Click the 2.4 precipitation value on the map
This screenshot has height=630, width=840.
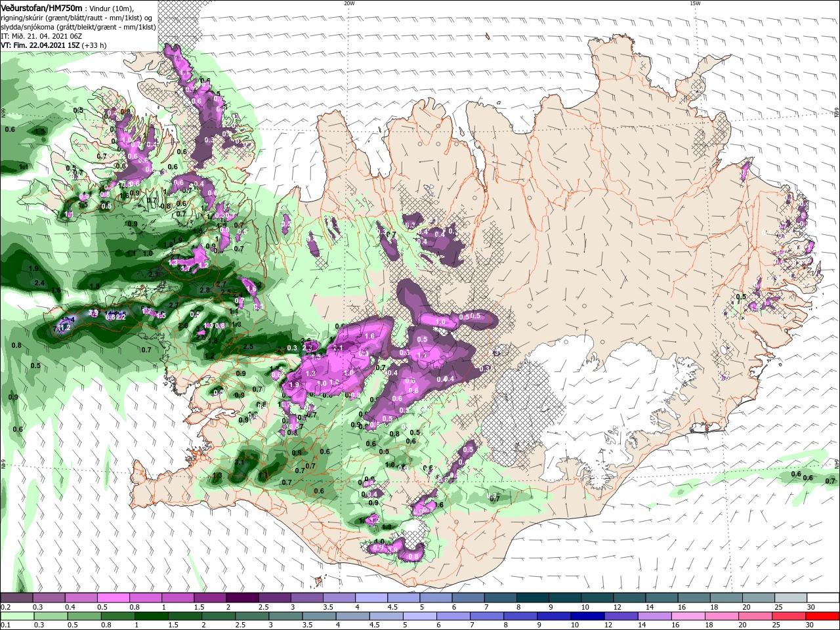coord(39,283)
